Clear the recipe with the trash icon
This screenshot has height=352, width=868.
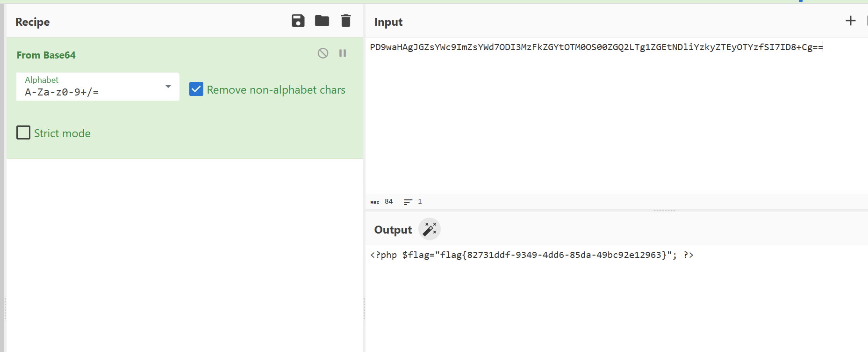345,21
